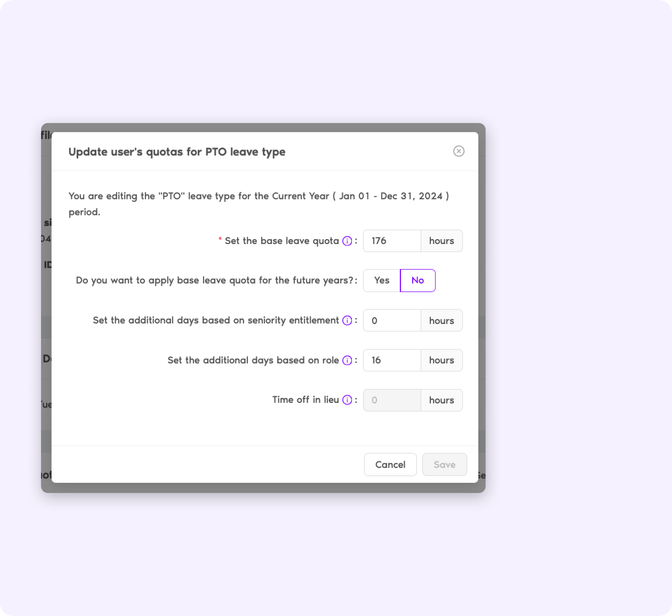
Task: Click the Time off in lieu hours input field
Action: 392,400
